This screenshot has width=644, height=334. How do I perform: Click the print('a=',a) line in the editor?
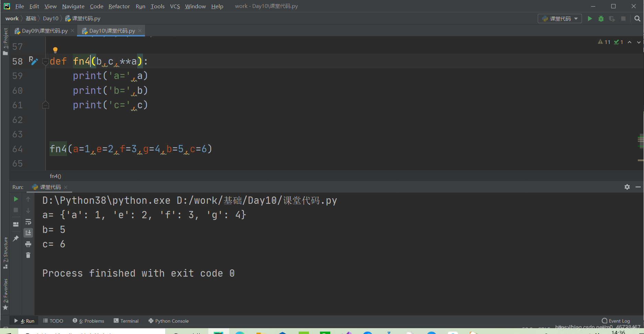click(x=110, y=76)
